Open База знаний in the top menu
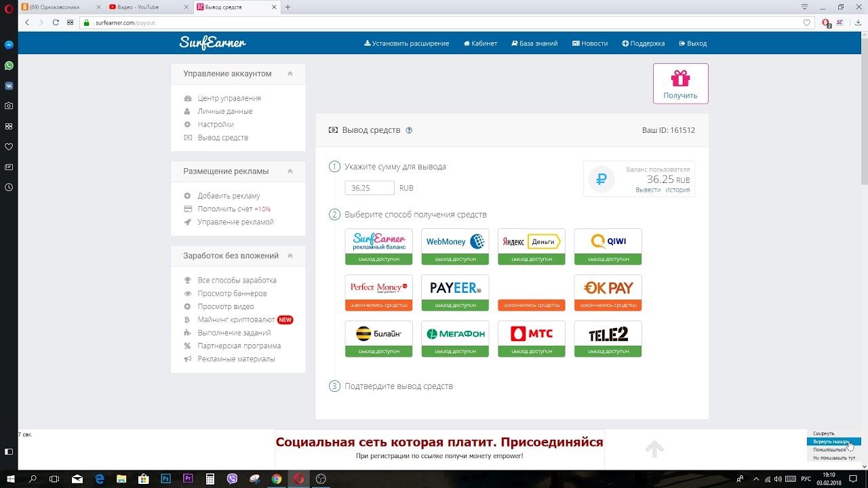 pyautogui.click(x=534, y=43)
